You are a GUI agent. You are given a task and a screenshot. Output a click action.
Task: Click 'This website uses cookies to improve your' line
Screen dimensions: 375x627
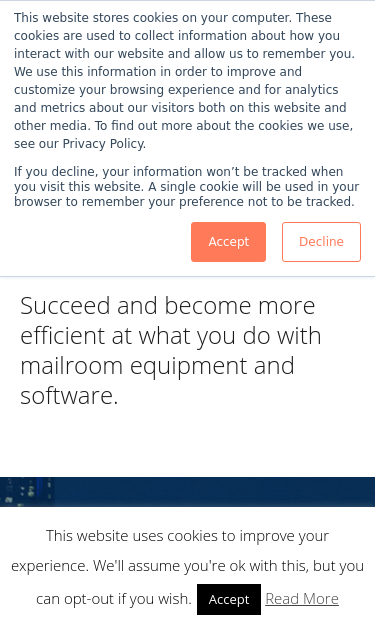tap(188, 536)
